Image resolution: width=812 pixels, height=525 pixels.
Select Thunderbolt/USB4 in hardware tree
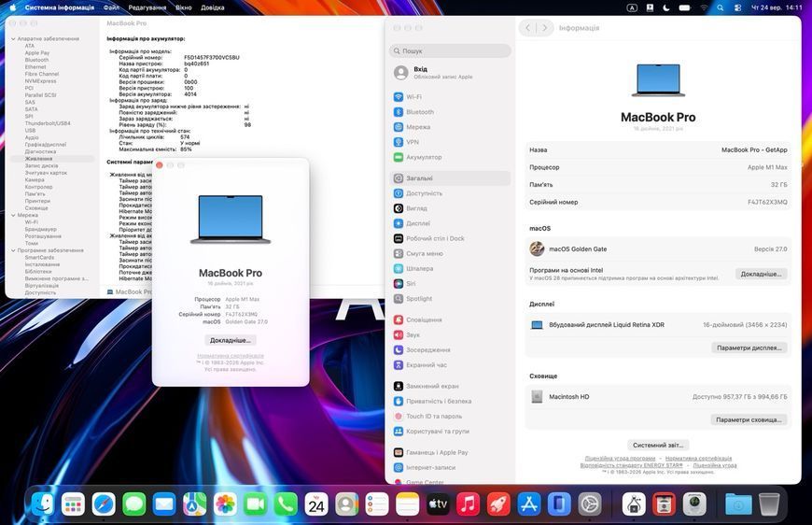[48, 124]
